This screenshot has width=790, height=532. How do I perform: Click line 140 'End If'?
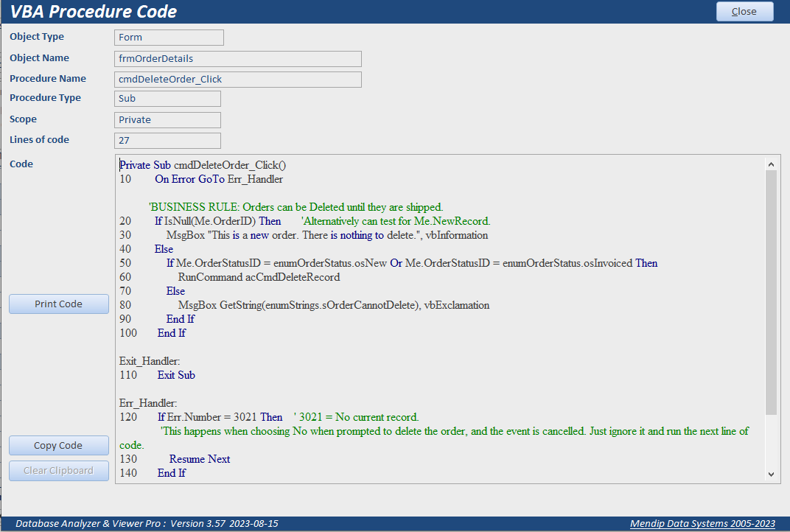(x=153, y=473)
